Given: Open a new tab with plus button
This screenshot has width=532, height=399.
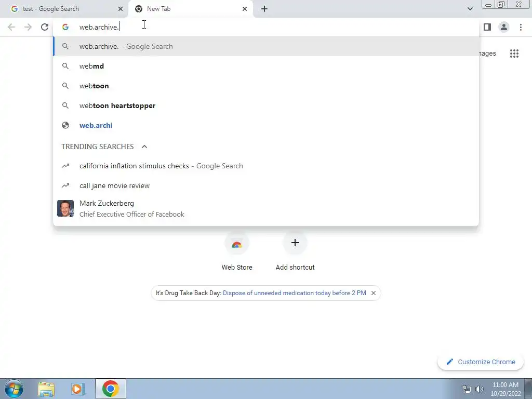Looking at the screenshot, I should 264,9.
